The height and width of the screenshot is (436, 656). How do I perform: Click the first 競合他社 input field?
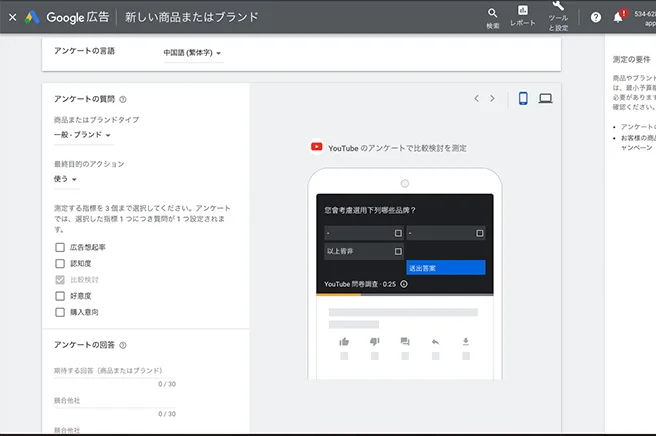tap(115, 401)
